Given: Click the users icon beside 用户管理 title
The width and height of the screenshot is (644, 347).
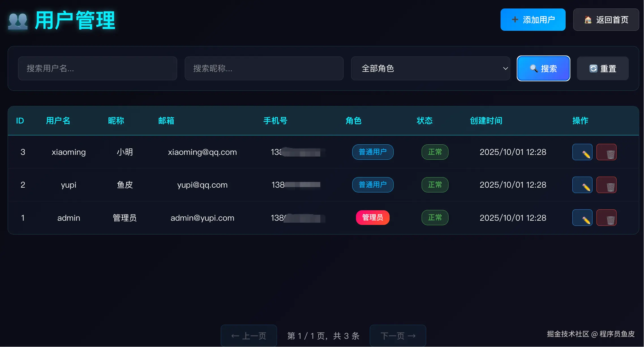Looking at the screenshot, I should click(18, 21).
